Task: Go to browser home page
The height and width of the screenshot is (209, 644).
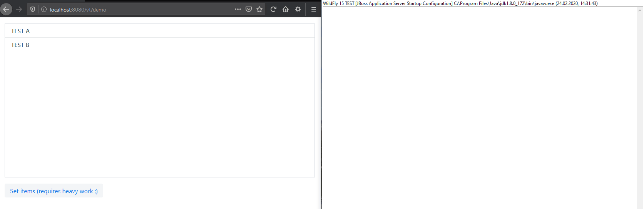Action: pos(286,9)
